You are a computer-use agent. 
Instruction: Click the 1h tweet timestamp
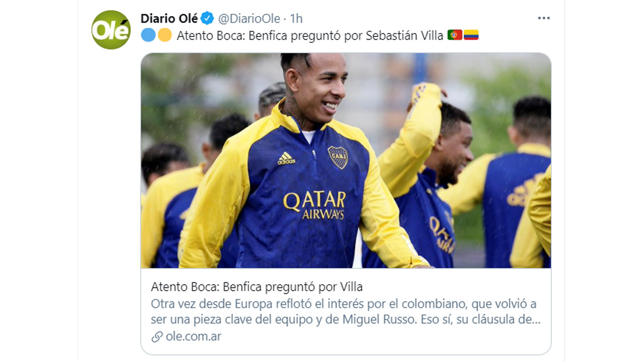297,19
